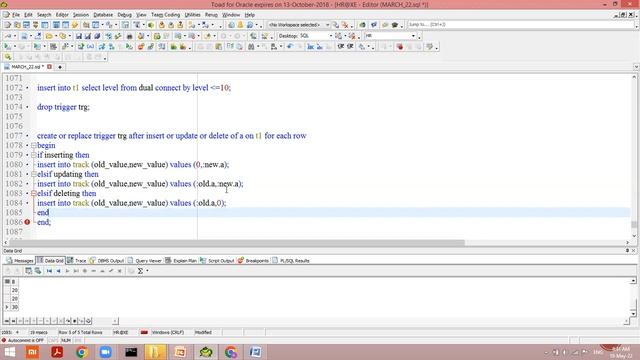Click the binoculars Find icon
640x360 pixels.
click(251, 47)
